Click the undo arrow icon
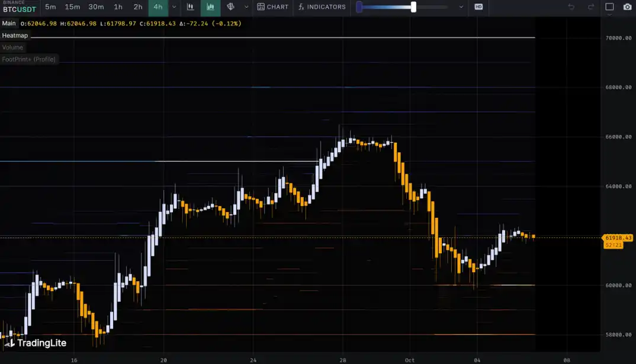Image resolution: width=636 pixels, height=364 pixels. 571,7
